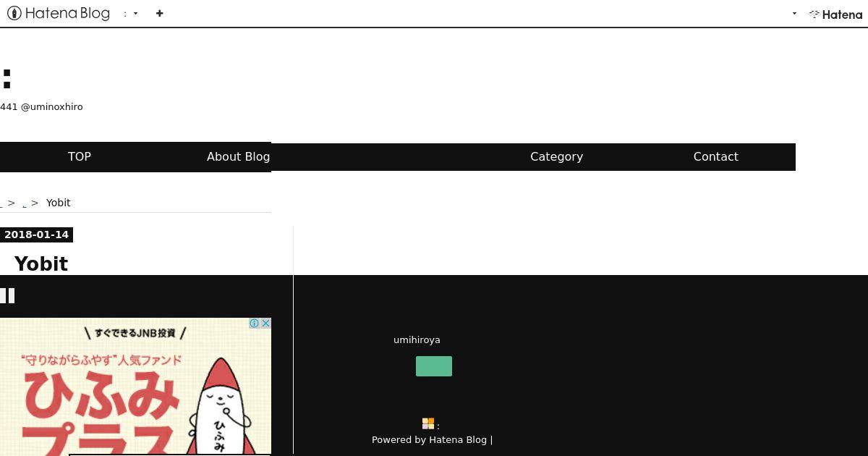This screenshot has width=868, height=456.
Task: Go to the TOP navigation item
Action: 80,156
